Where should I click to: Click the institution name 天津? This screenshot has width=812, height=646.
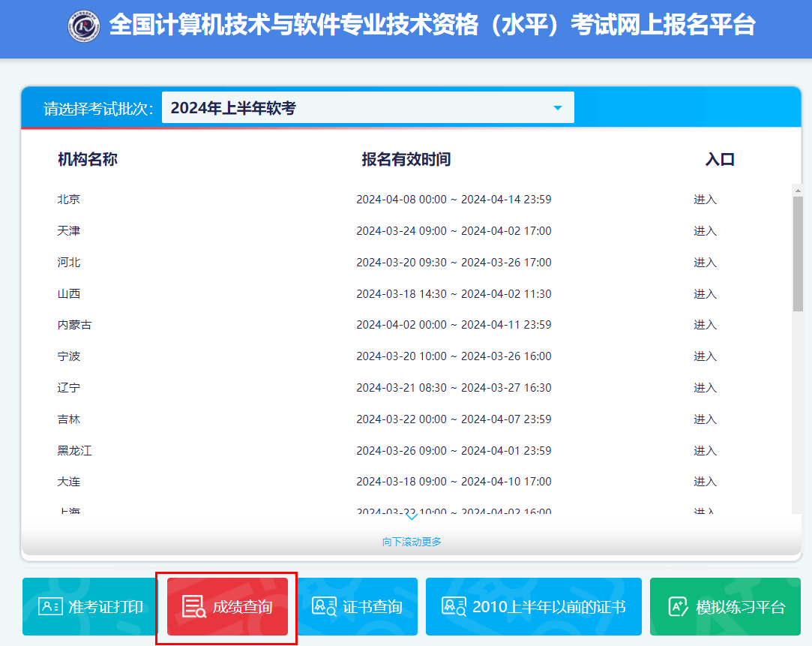pos(69,231)
